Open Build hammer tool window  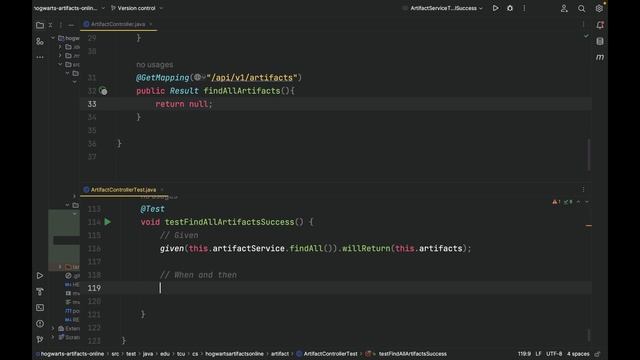click(x=40, y=291)
